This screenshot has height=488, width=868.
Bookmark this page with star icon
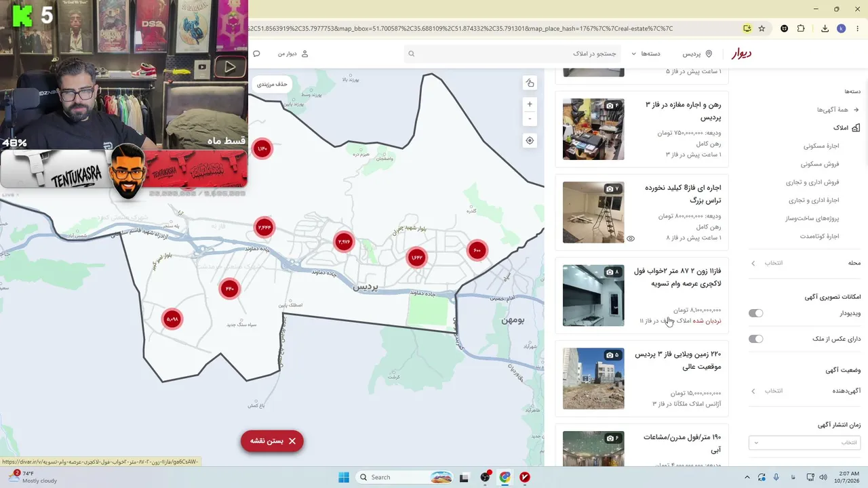pos(762,28)
